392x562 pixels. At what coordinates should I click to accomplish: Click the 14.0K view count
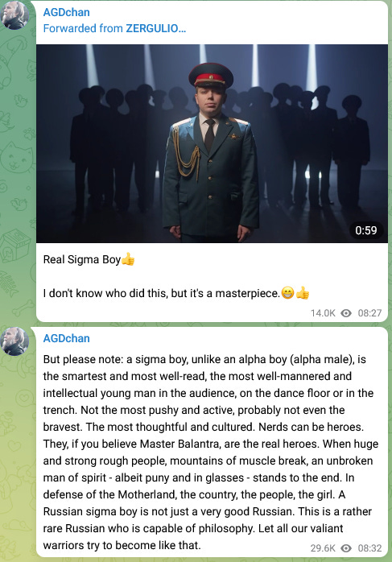pos(323,313)
